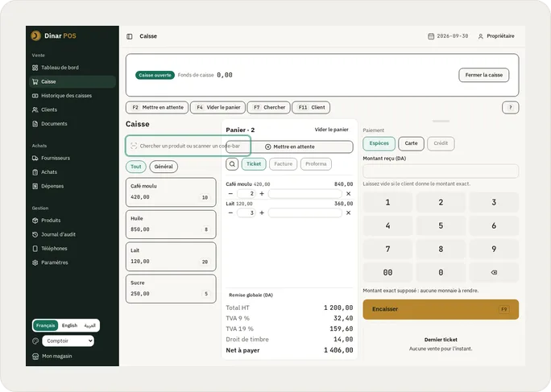The height and width of the screenshot is (392, 551).
Task: Increase Lait quantity with plus
Action: pos(262,213)
